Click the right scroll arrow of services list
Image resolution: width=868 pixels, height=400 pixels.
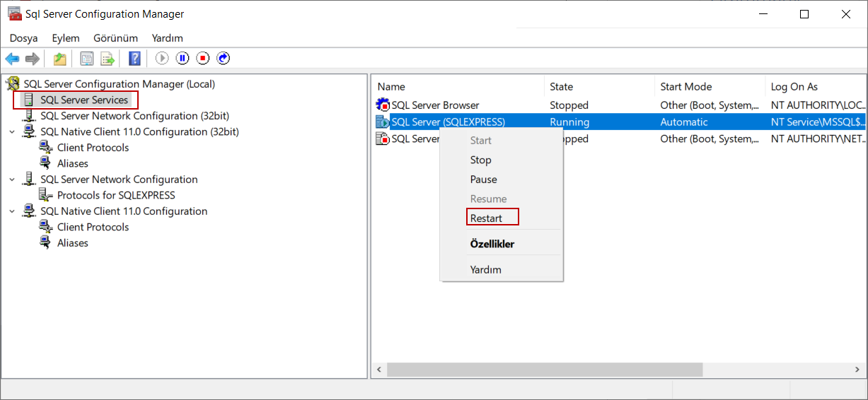coord(859,370)
